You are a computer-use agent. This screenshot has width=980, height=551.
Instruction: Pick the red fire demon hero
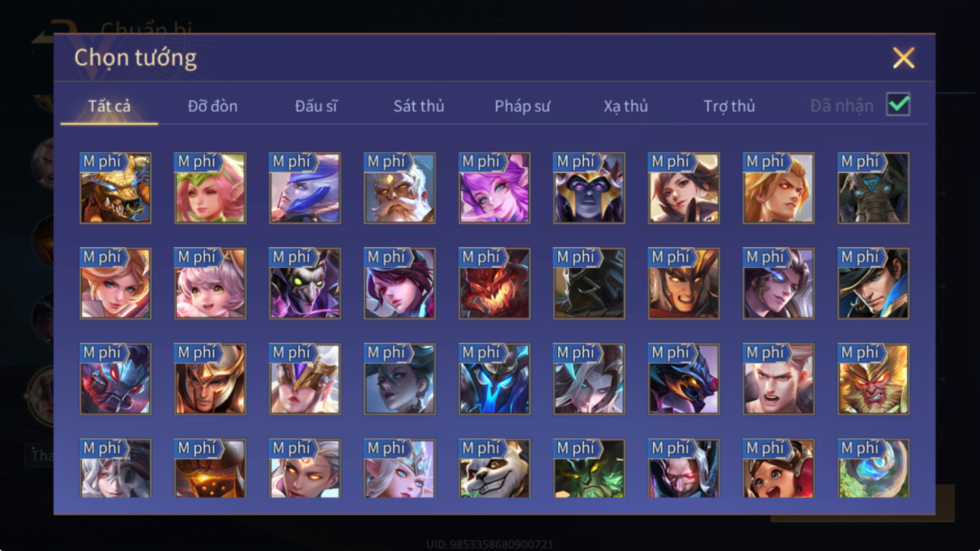pyautogui.click(x=494, y=284)
